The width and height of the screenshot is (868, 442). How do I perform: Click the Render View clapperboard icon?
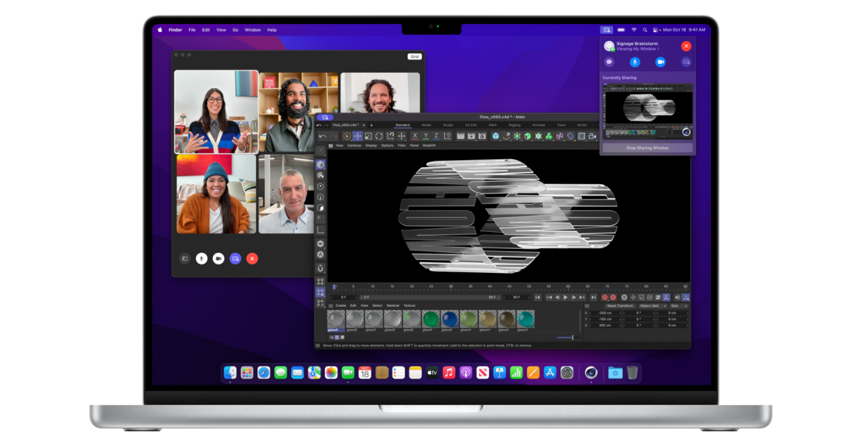click(461, 136)
